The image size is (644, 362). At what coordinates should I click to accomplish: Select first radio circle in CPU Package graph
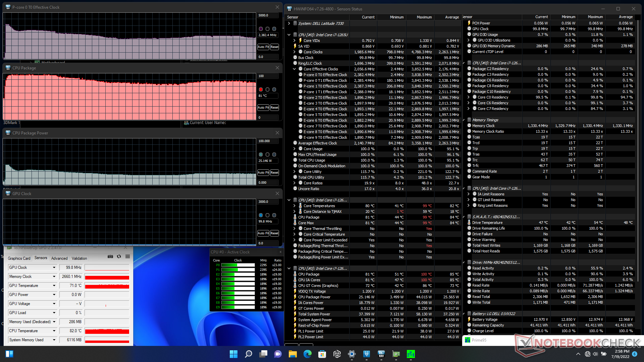(x=261, y=89)
